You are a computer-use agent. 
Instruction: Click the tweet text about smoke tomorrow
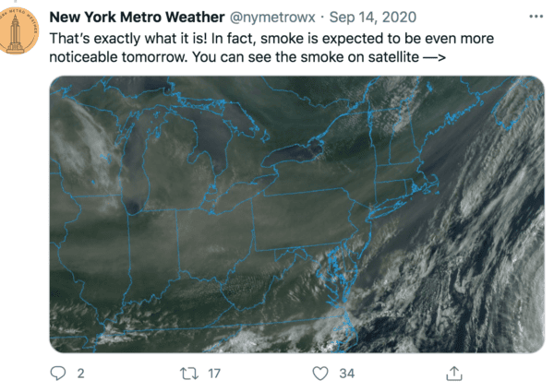271,48
